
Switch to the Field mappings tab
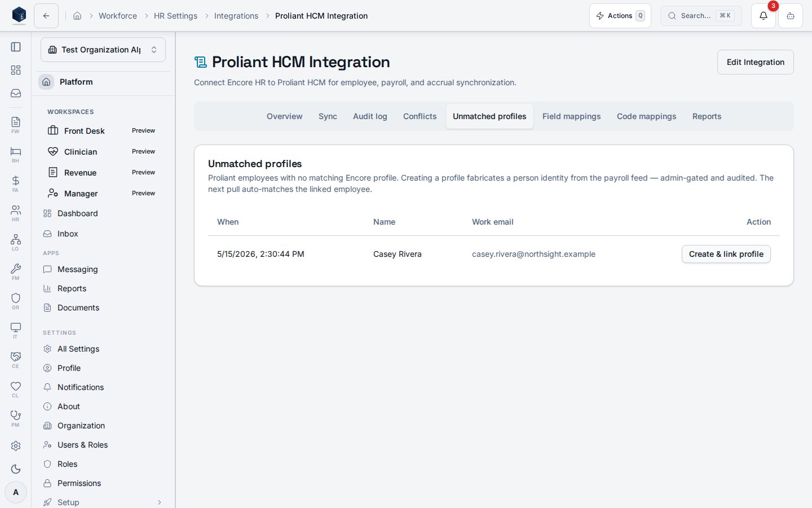[571, 116]
